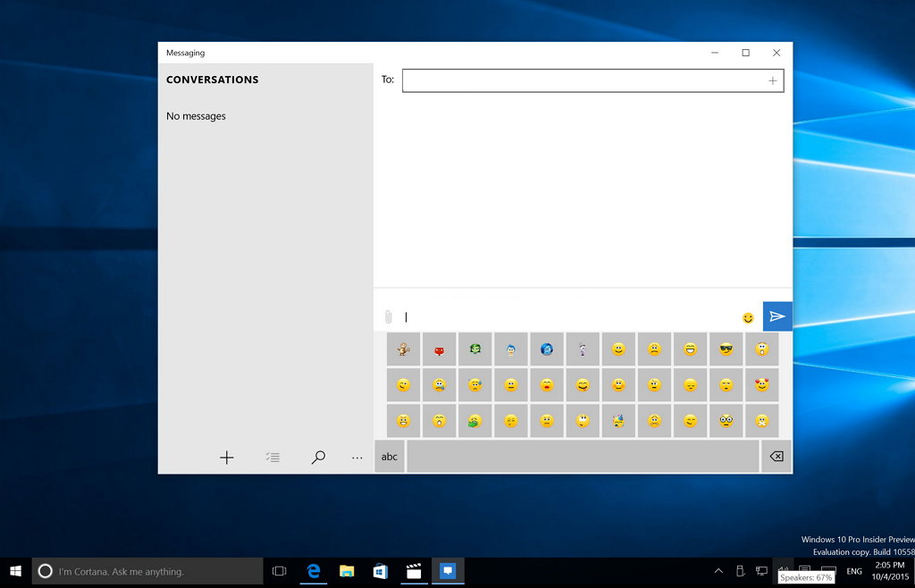
Task: Select the crying sad emoji
Action: click(439, 384)
